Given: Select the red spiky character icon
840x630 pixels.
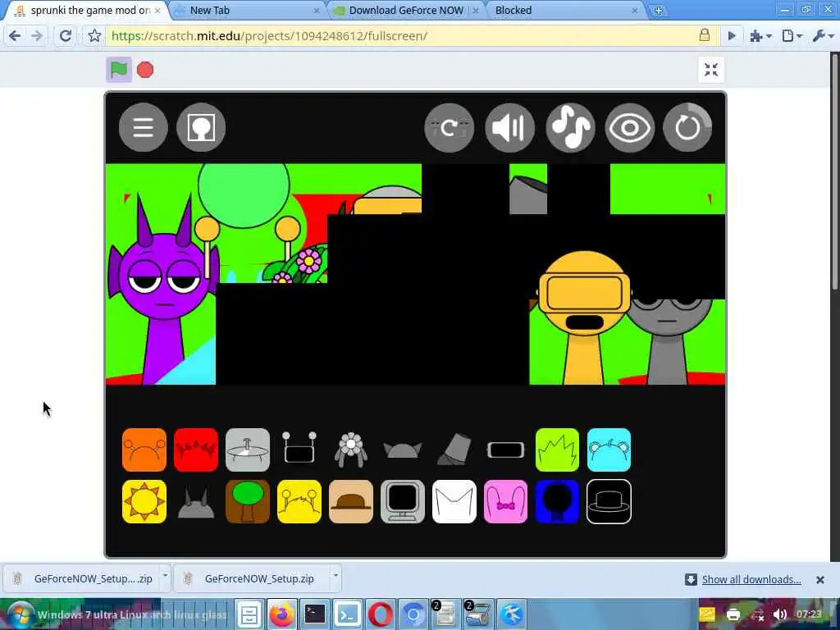Looking at the screenshot, I should coord(196,450).
